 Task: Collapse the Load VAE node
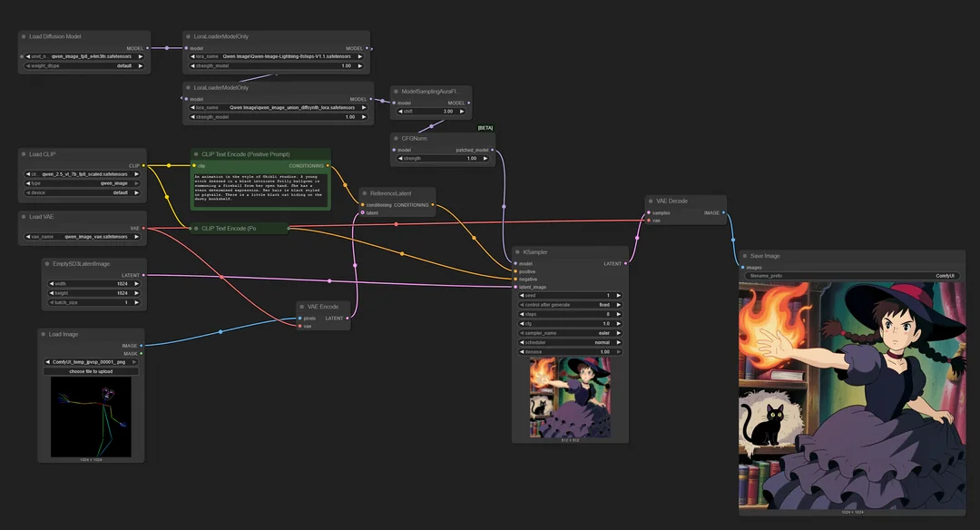tap(24, 216)
